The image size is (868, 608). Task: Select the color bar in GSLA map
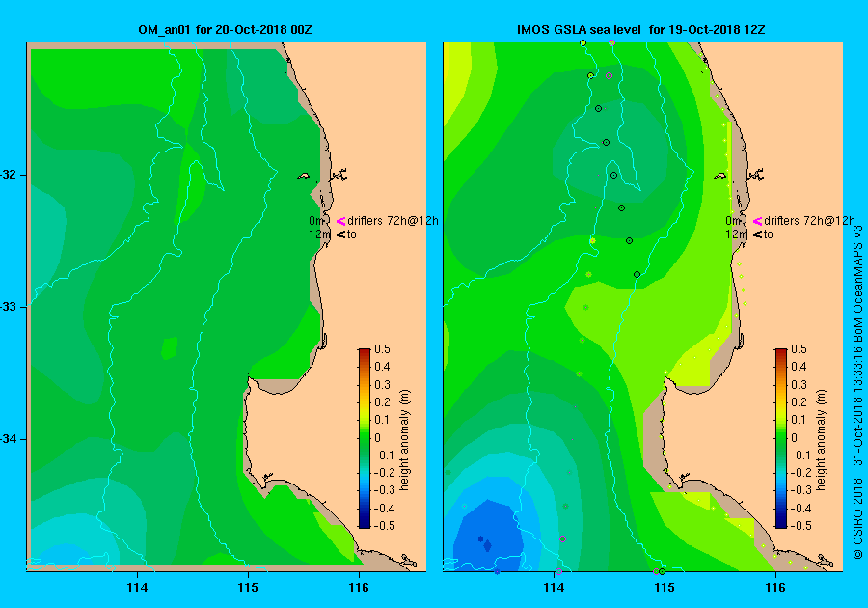780,438
